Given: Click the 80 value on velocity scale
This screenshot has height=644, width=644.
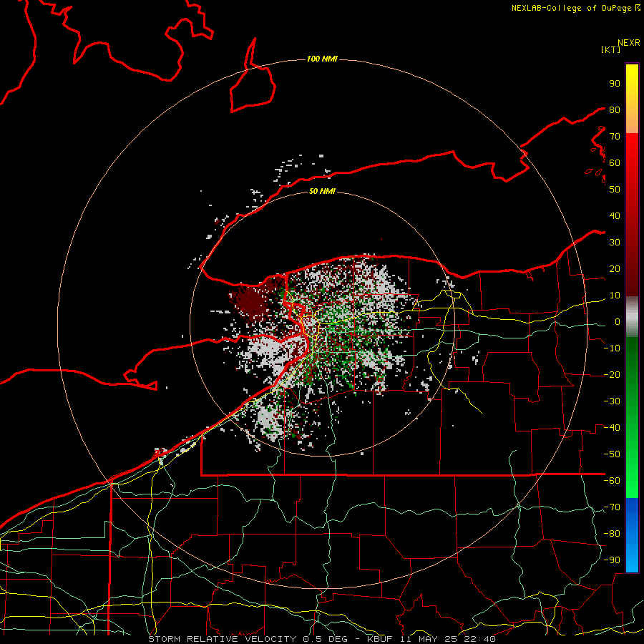Looking at the screenshot, I should tap(615, 110).
